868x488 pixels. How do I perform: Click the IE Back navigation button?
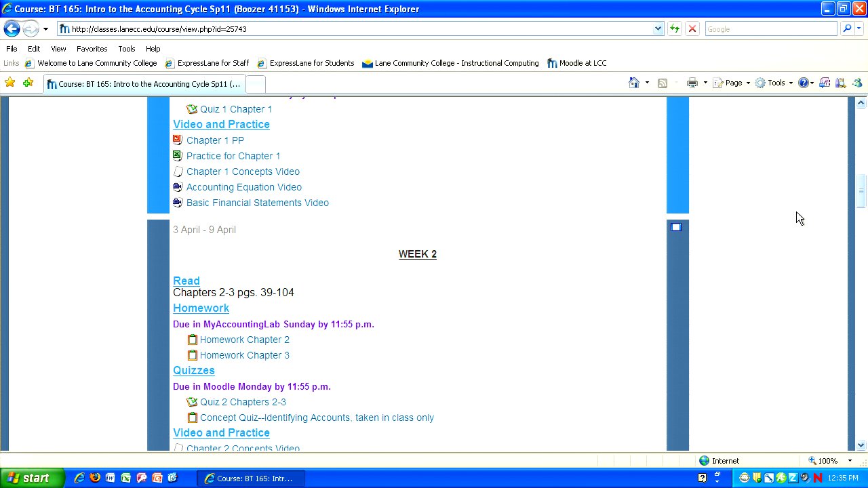(x=12, y=28)
